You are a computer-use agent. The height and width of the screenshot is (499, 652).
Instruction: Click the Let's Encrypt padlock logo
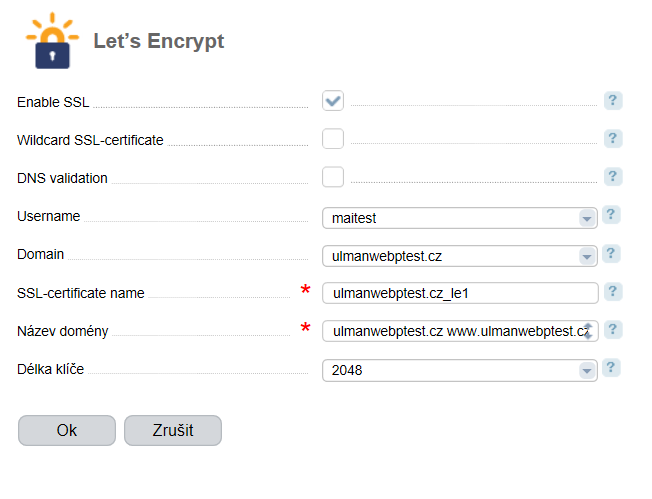click(x=52, y=40)
